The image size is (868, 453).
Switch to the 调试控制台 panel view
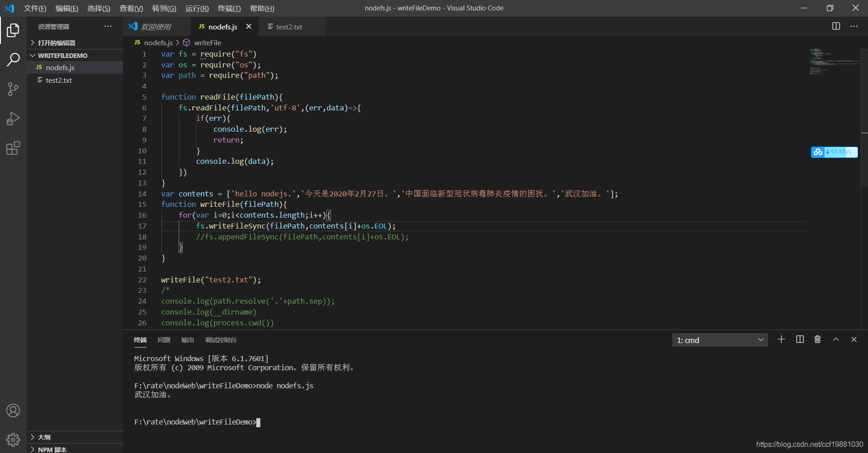[221, 340]
